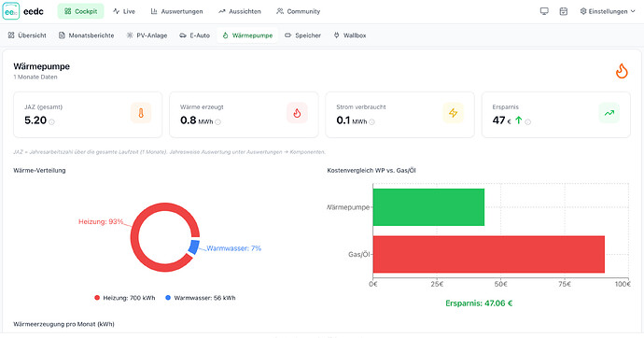Image resolution: width=644 pixels, height=338 pixels.
Task: Click the info icon beside 47 € Ersparnis
Action: pyautogui.click(x=527, y=122)
